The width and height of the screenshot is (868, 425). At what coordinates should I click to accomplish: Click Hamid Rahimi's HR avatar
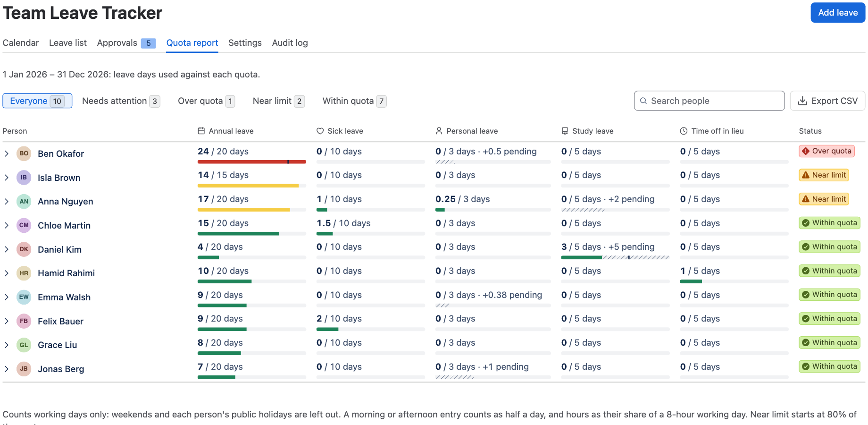[24, 273]
